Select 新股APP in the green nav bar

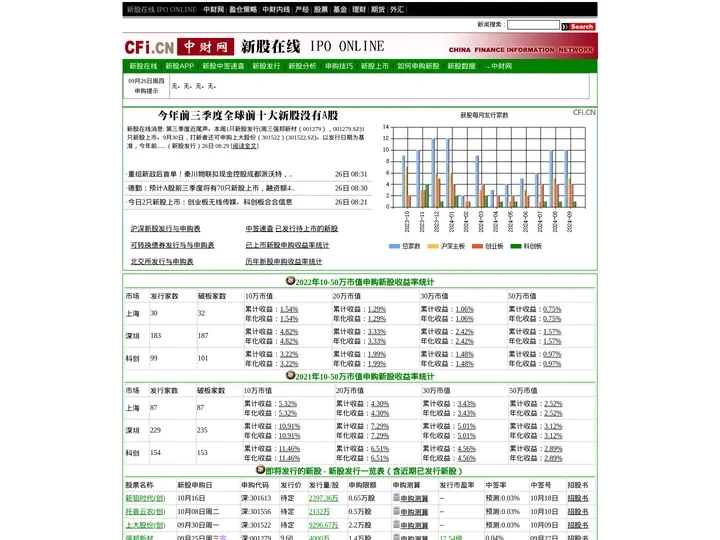pyautogui.click(x=180, y=66)
